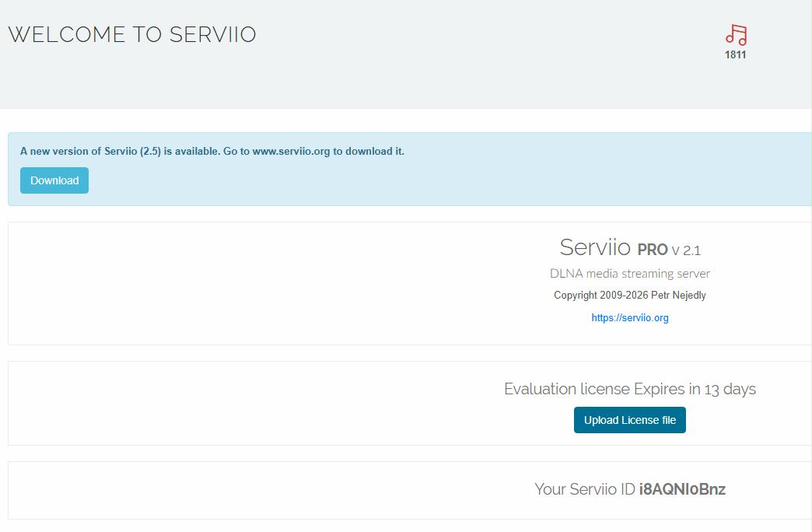Click the Download button

(x=54, y=180)
